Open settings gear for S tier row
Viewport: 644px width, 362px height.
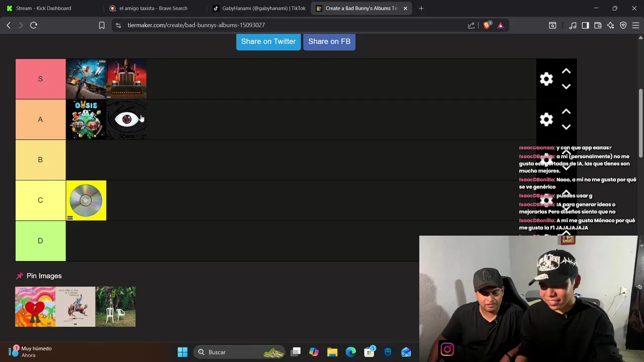point(546,79)
